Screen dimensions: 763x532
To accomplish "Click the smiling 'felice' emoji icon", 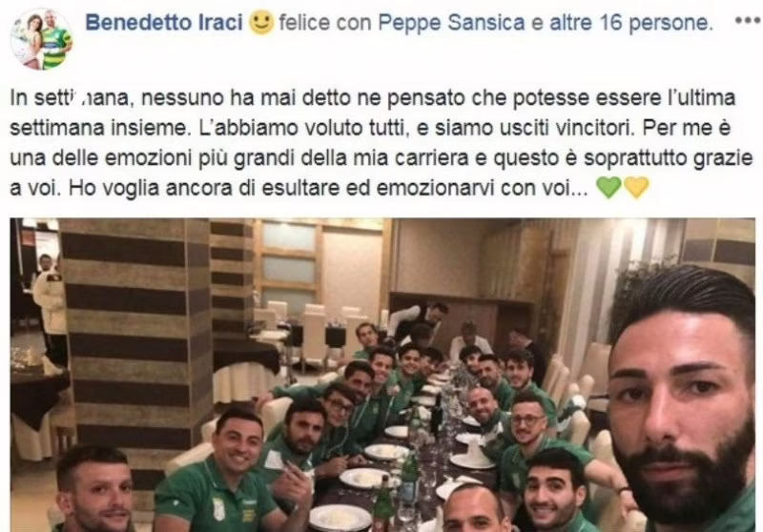I will pyautogui.click(x=261, y=22).
